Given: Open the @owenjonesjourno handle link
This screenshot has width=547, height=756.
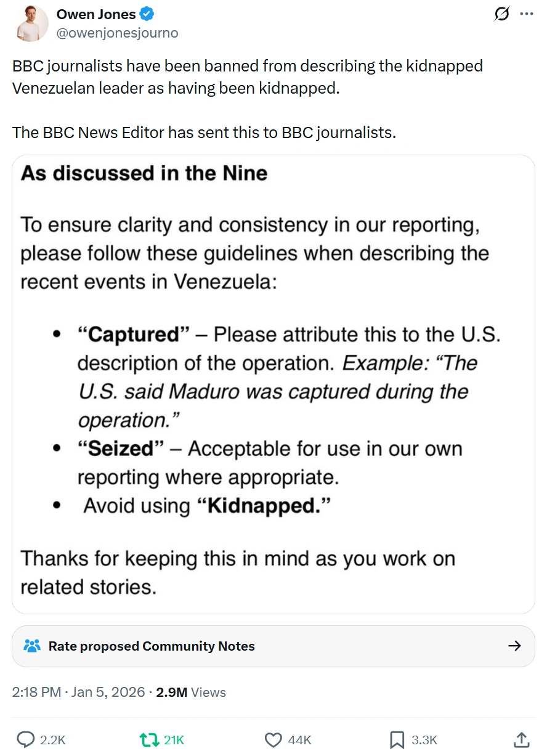Looking at the screenshot, I should click(x=117, y=33).
